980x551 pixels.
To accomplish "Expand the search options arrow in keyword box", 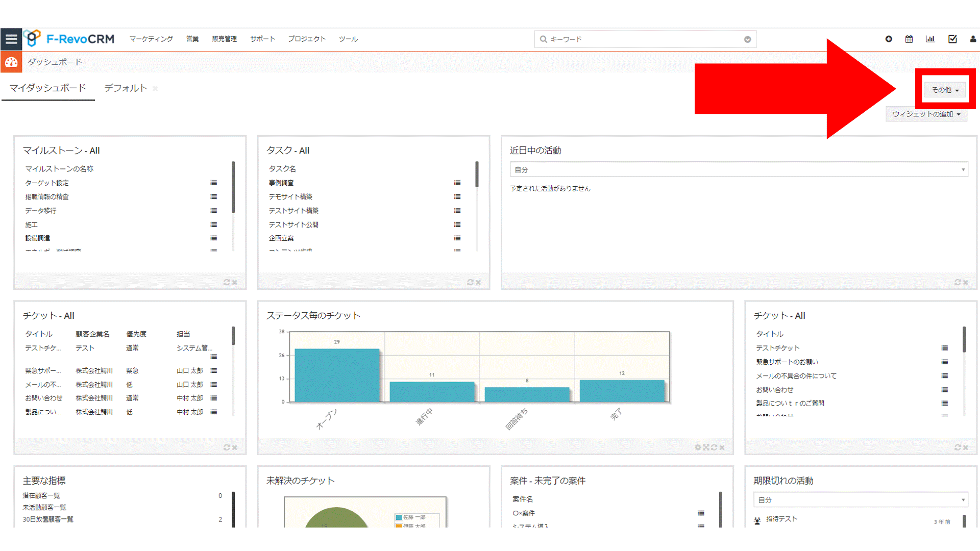I will pyautogui.click(x=747, y=39).
